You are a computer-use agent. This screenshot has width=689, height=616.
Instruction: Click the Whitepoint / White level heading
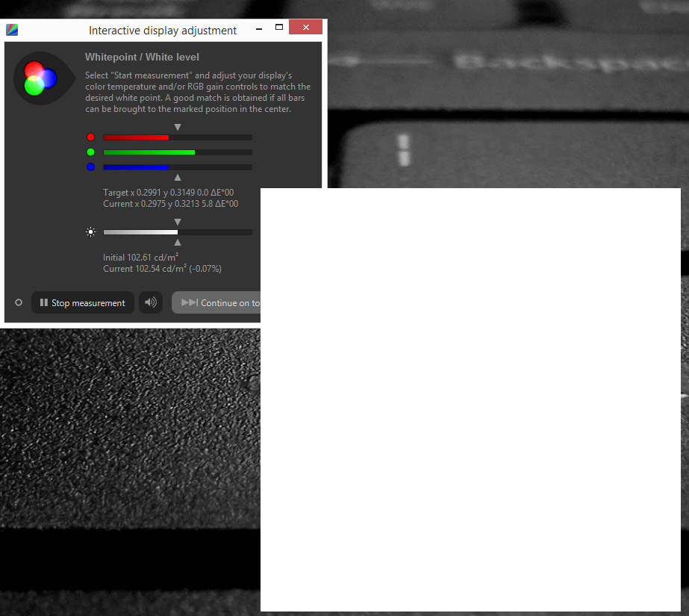[142, 57]
